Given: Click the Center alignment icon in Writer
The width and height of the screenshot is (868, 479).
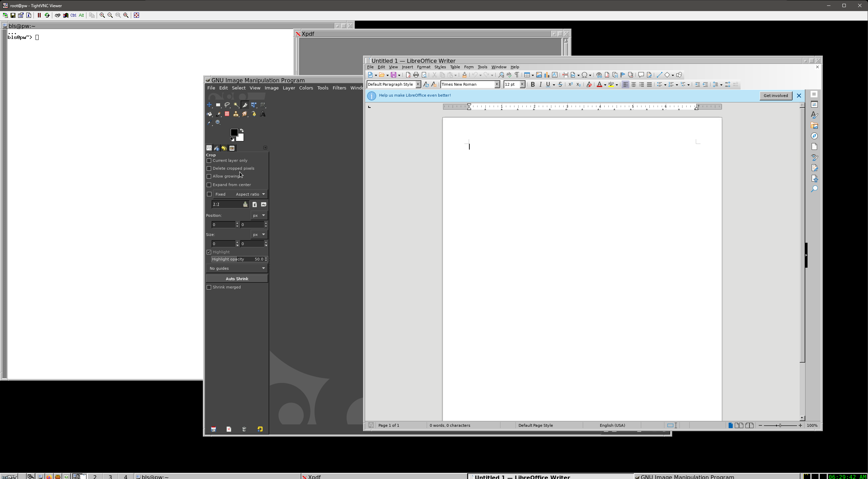Looking at the screenshot, I should 634,84.
